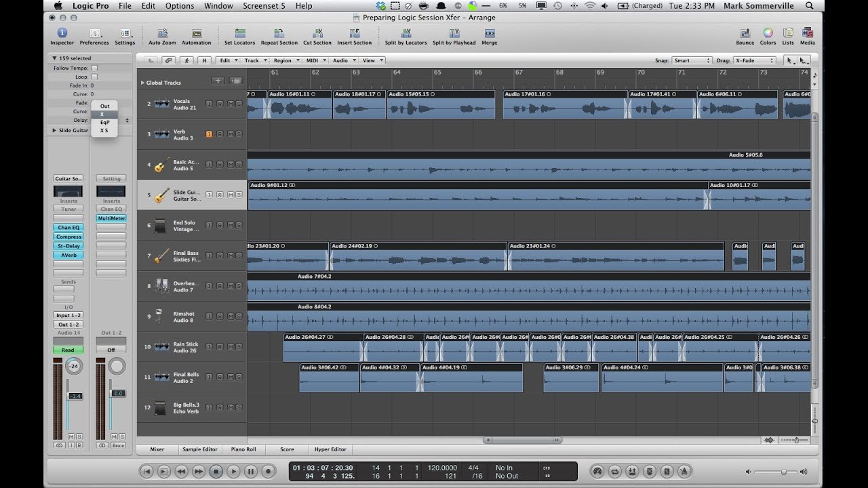The image size is (868, 488).
Task: Click the Slide Guitar track guitar icon
Action: [x=161, y=196]
